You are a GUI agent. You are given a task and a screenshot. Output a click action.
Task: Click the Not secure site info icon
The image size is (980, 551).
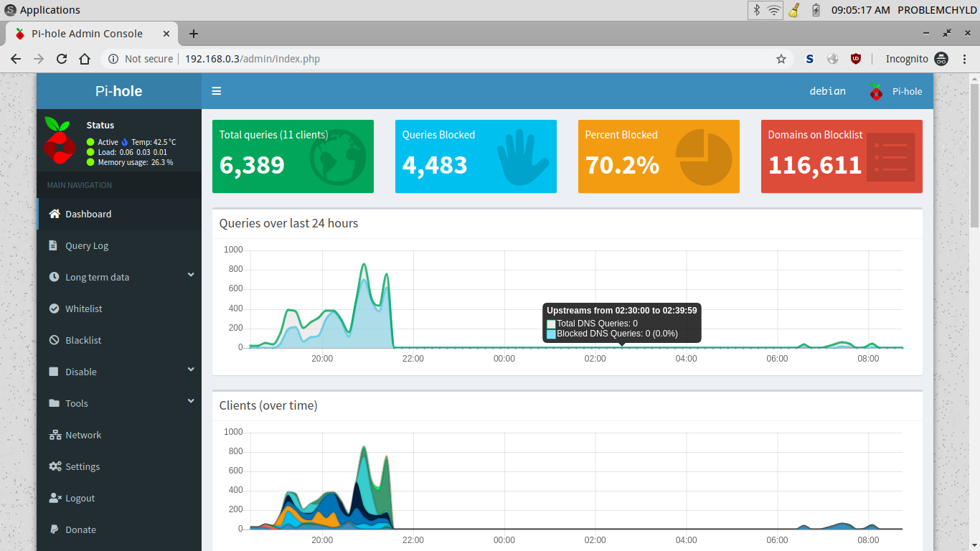click(x=113, y=59)
